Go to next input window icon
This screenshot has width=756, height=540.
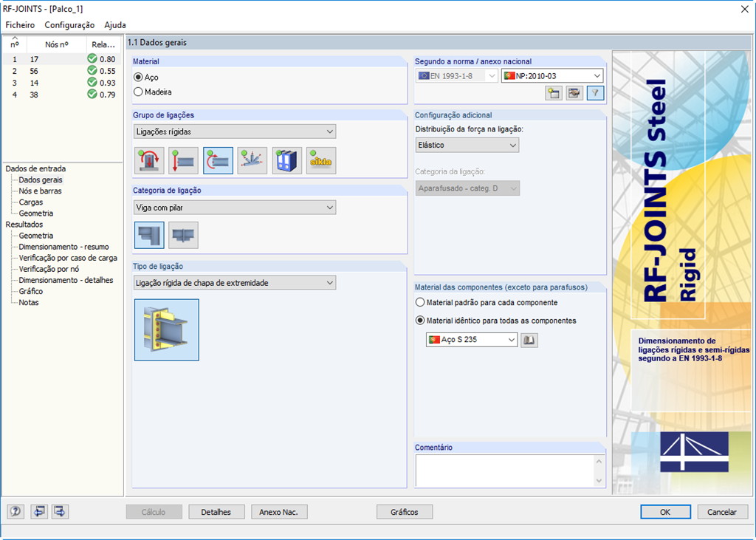[x=61, y=511]
